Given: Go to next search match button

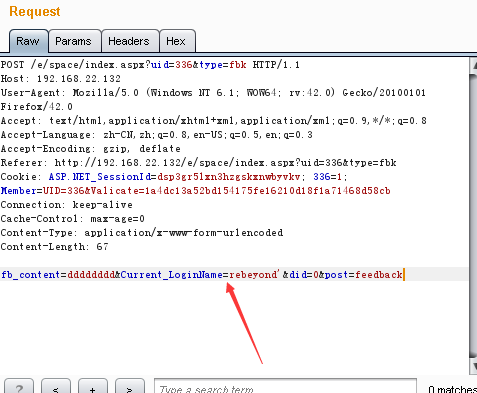Looking at the screenshot, I should click(130, 387).
